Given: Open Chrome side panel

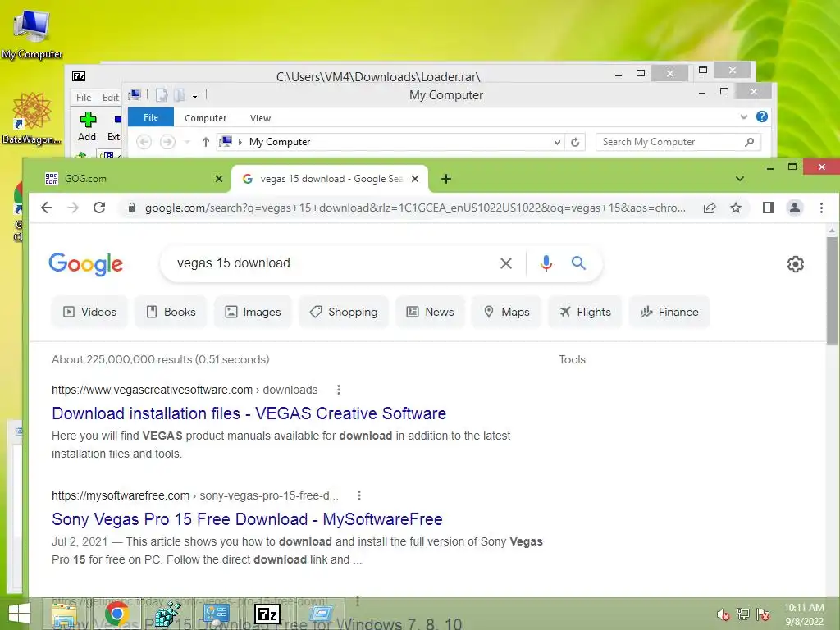Looking at the screenshot, I should point(768,208).
